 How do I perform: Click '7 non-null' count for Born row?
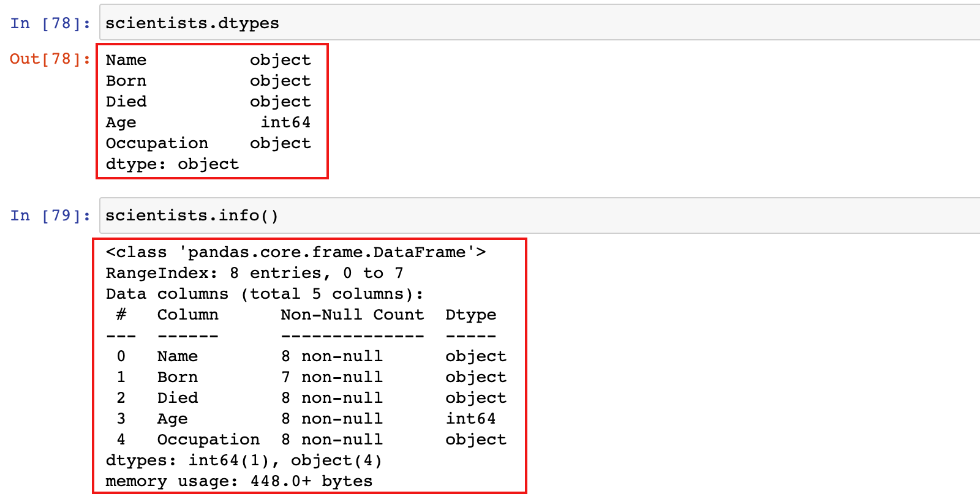[x=332, y=377]
